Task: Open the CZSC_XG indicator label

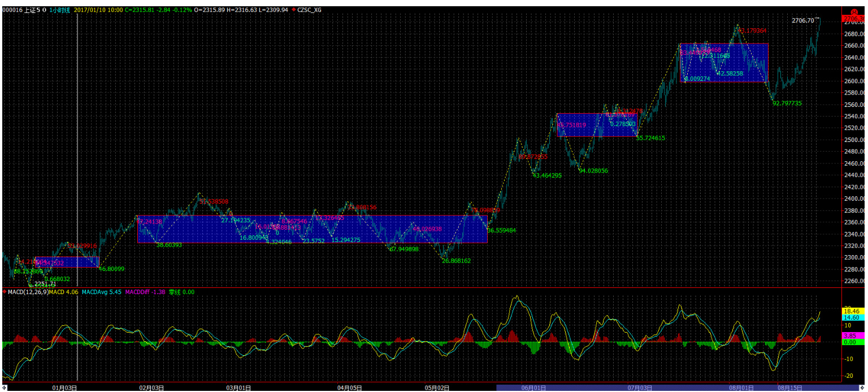Action: 310,10
